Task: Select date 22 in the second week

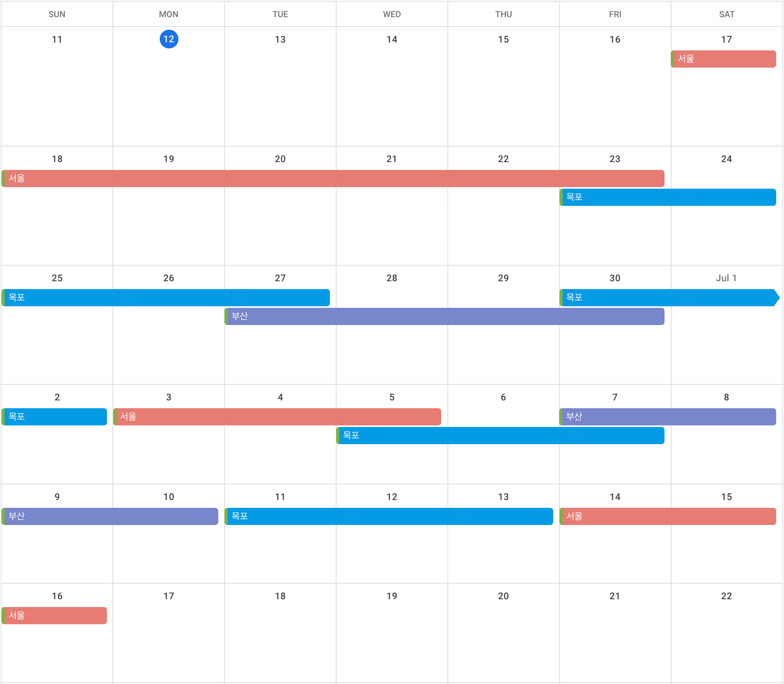Action: (x=504, y=159)
